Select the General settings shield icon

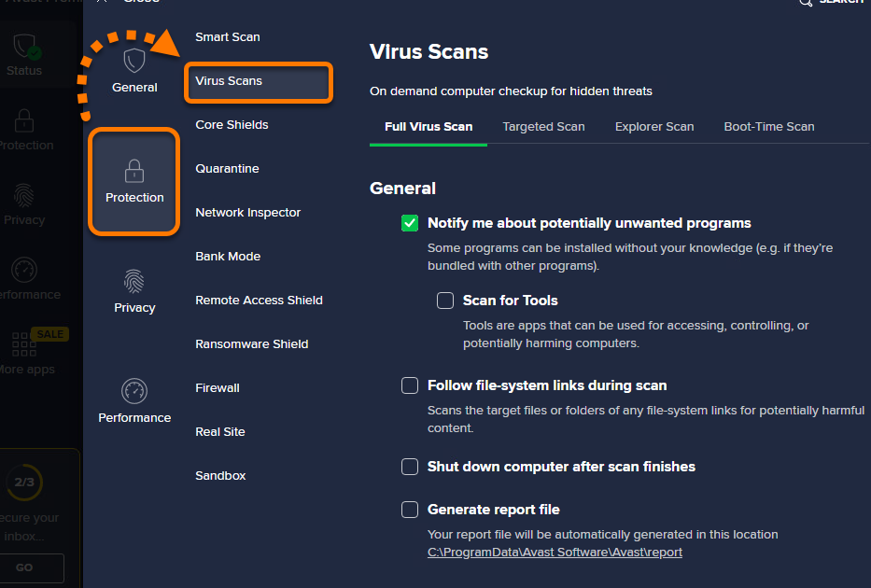point(133,65)
